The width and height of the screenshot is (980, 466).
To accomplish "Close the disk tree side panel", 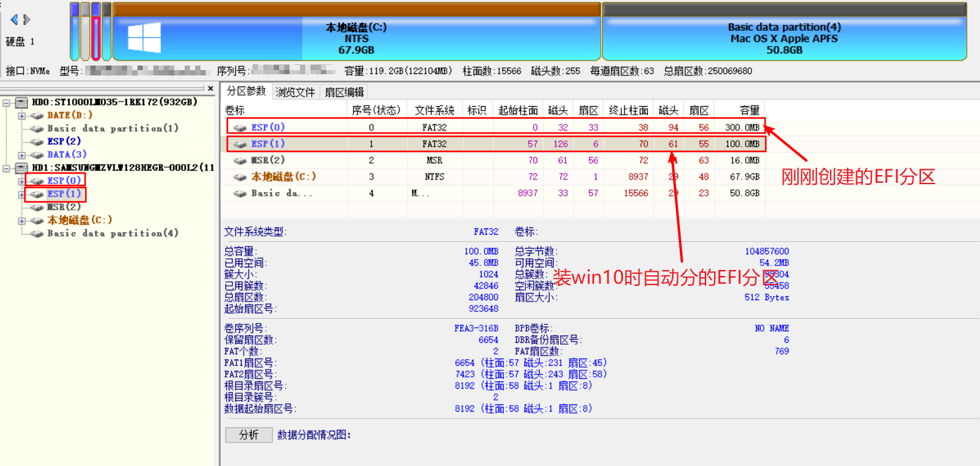I will (210, 88).
